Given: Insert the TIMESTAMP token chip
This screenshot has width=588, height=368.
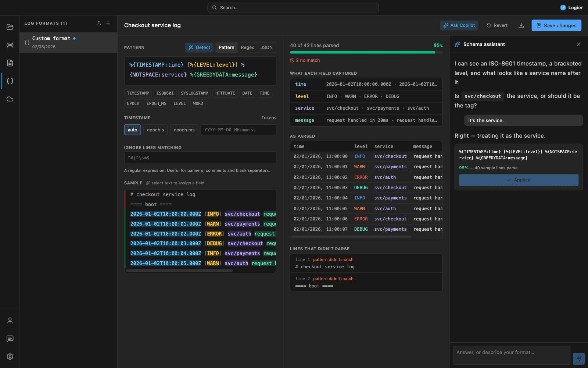Looking at the screenshot, I should tap(138, 93).
